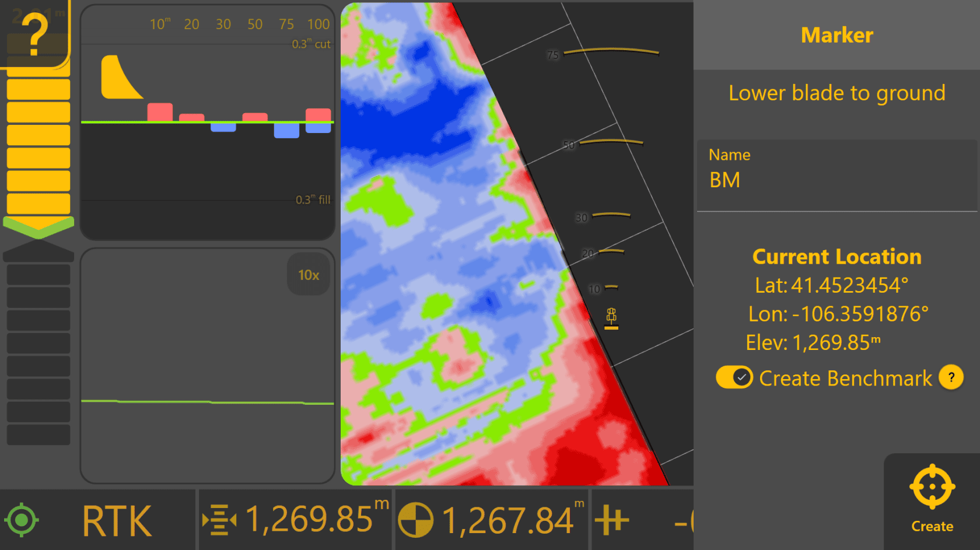The image size is (980, 550).
Task: Click the 20 range arc label on the map
Action: point(588,253)
